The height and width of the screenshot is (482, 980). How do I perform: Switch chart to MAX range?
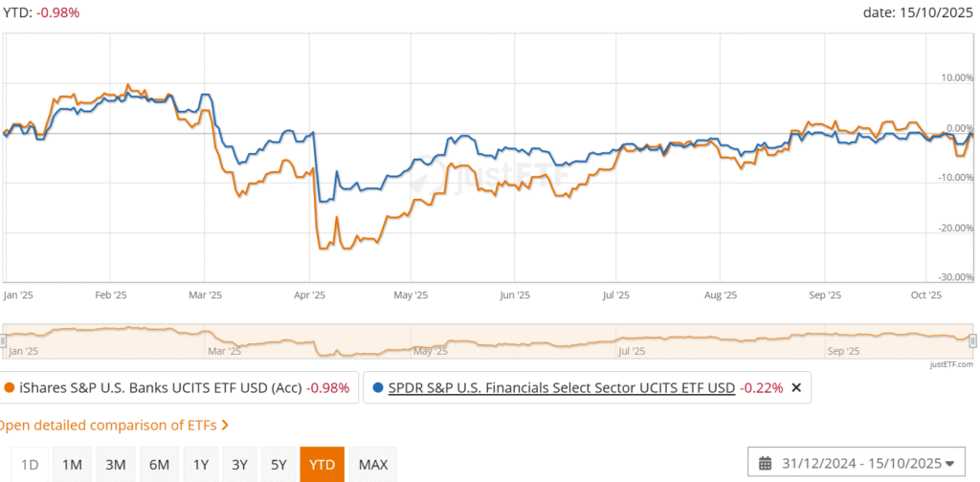(x=373, y=465)
